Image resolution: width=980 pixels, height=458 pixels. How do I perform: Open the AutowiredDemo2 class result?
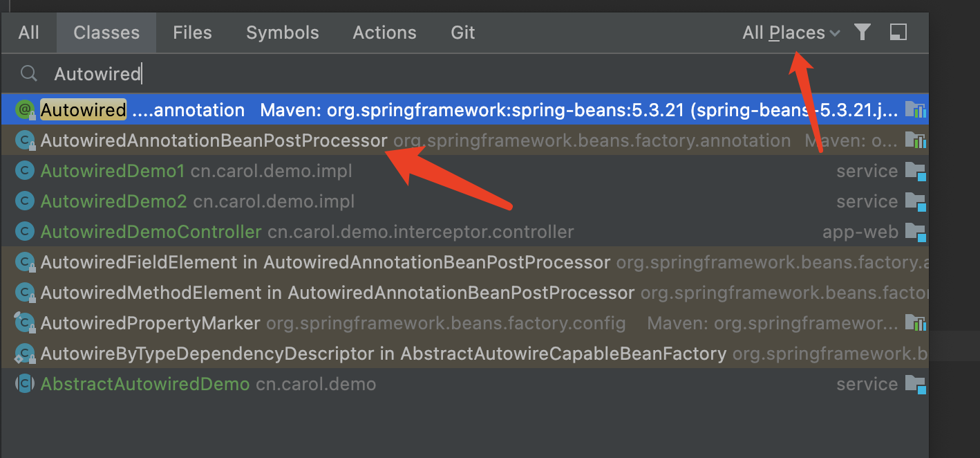[x=114, y=201]
